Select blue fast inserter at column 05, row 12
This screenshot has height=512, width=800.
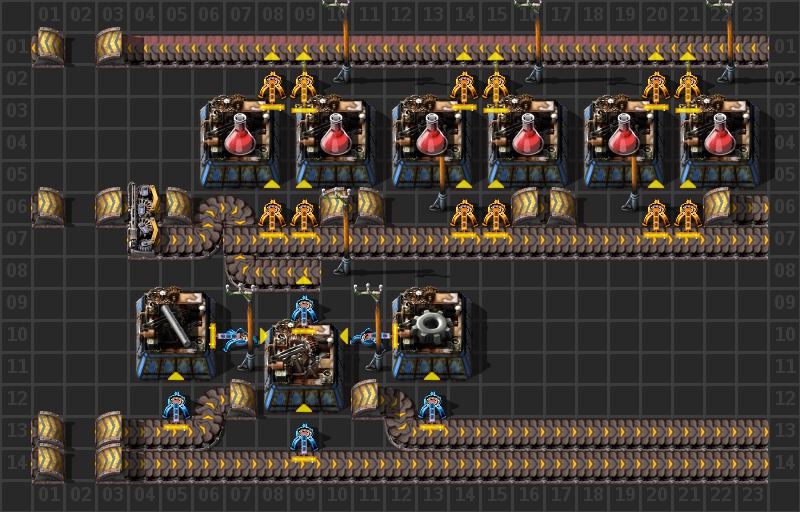click(x=176, y=411)
